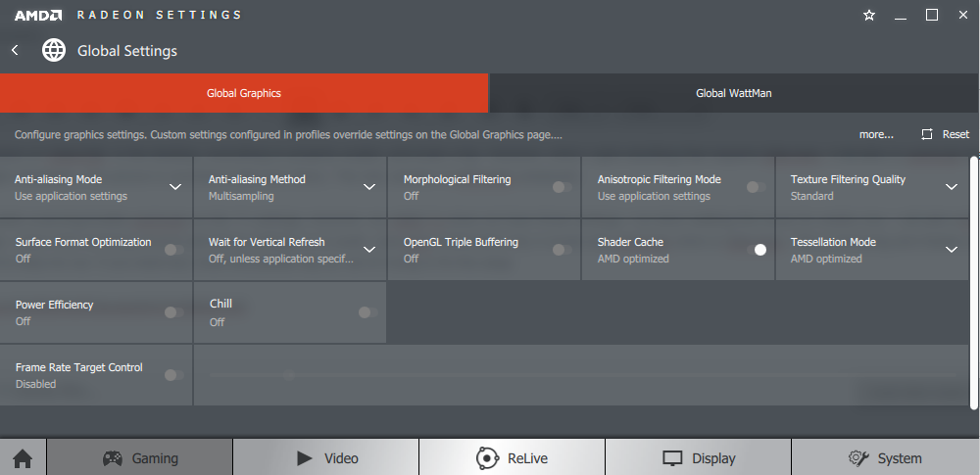This screenshot has height=475, width=980.
Task: Enable the Chill toggle
Action: tap(367, 312)
